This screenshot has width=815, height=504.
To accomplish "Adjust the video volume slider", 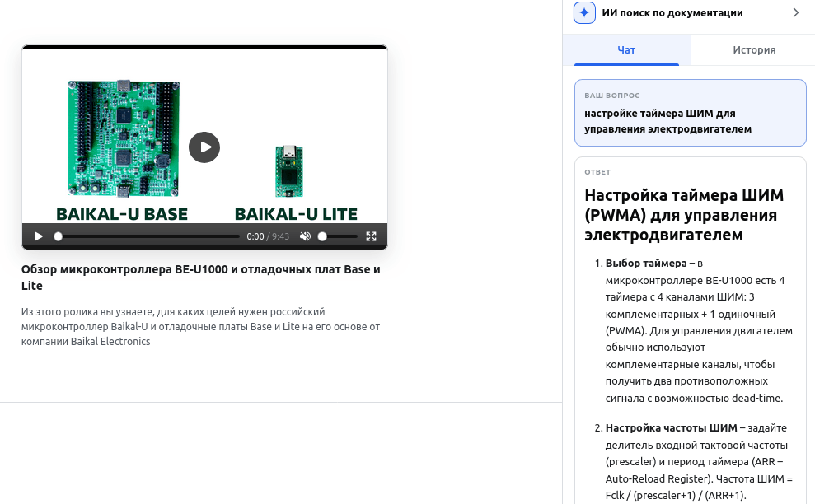I will coord(339,236).
